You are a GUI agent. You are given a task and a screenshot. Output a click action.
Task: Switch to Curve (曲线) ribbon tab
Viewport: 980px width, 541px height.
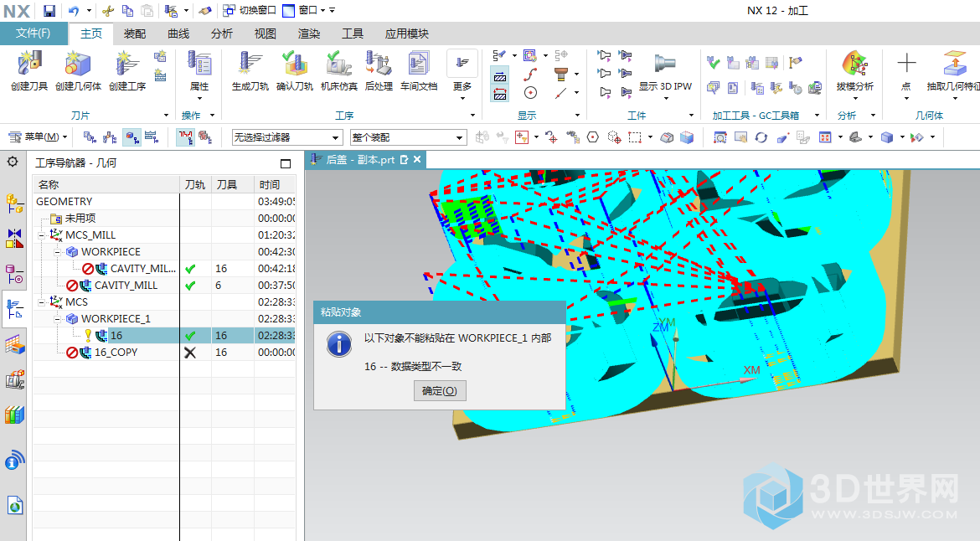click(x=178, y=33)
